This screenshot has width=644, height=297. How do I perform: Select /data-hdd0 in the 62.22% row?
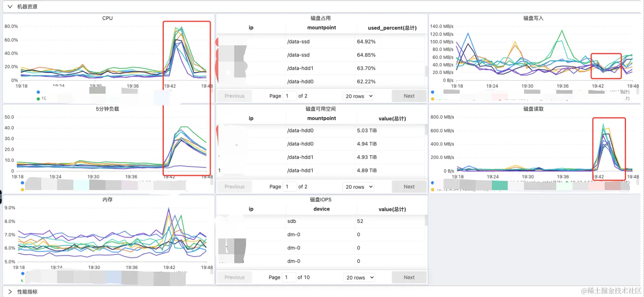click(x=300, y=82)
